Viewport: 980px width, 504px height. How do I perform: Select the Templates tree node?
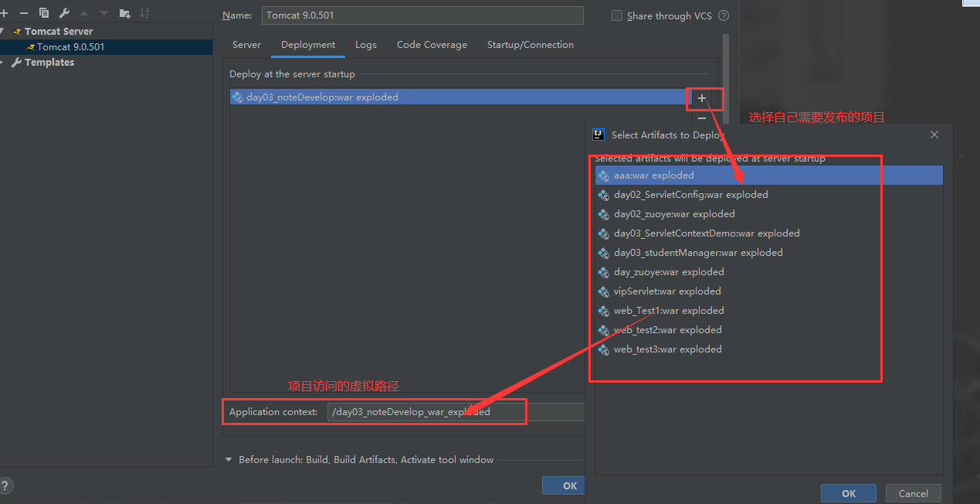click(x=49, y=63)
